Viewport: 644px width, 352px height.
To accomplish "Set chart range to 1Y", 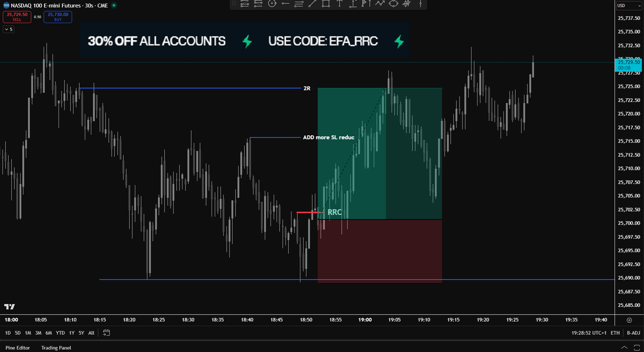I will click(x=72, y=333).
